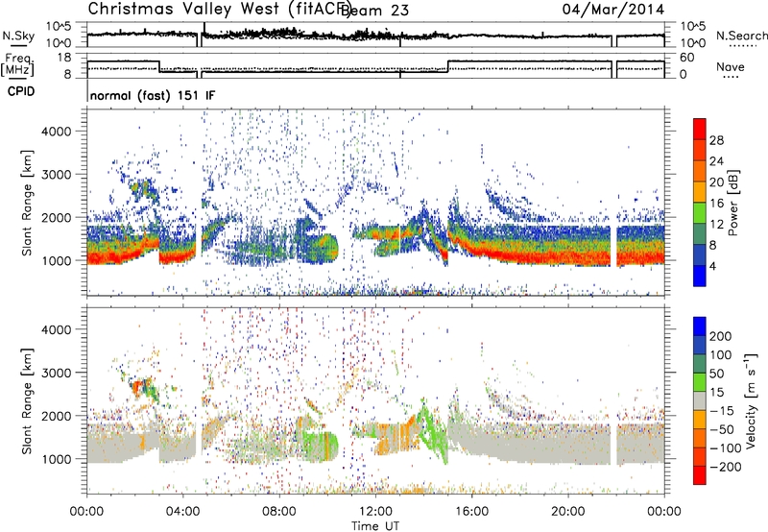Click the red bottom of the velocity color bar

coord(700,475)
